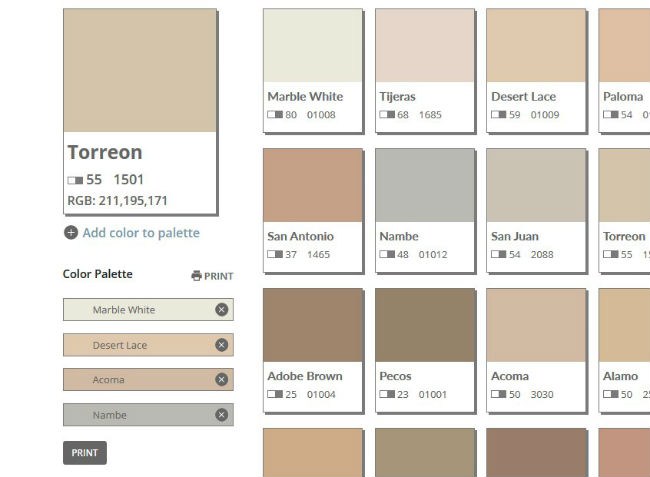Click the plus icon beside Add color to palette
Viewport: 650px width, 477px height.
pos(71,232)
